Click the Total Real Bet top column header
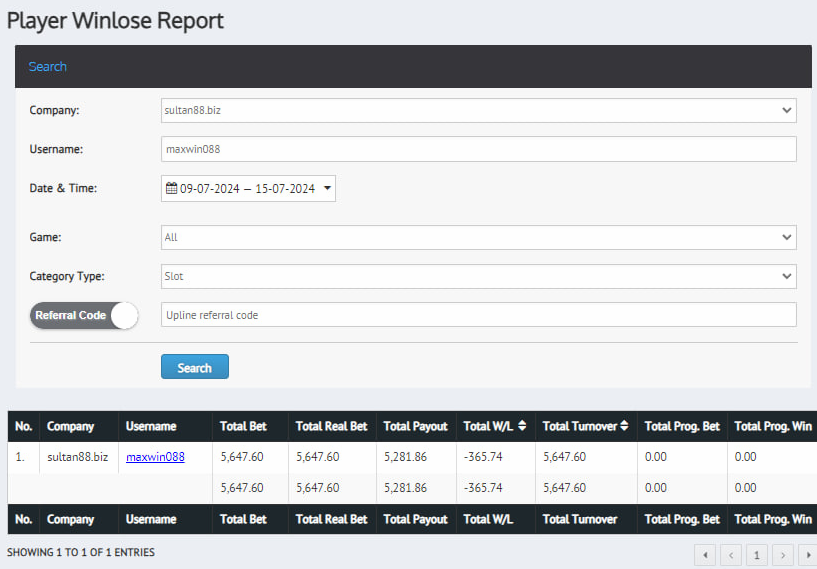Image resolution: width=817 pixels, height=569 pixels. tap(331, 426)
